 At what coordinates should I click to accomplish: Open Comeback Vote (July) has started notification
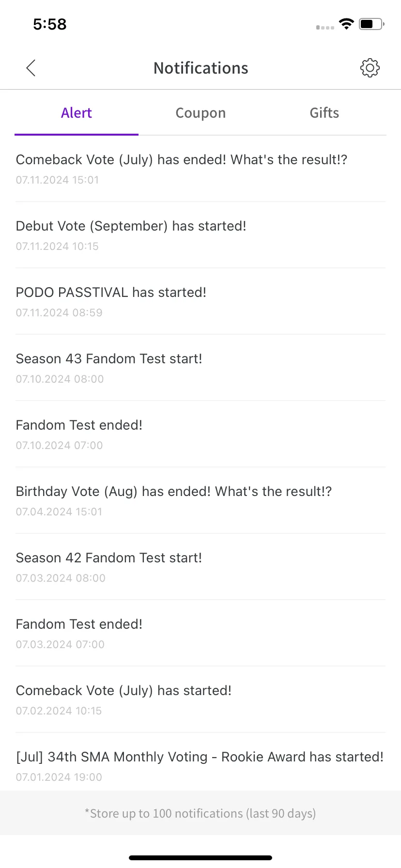[x=124, y=699]
